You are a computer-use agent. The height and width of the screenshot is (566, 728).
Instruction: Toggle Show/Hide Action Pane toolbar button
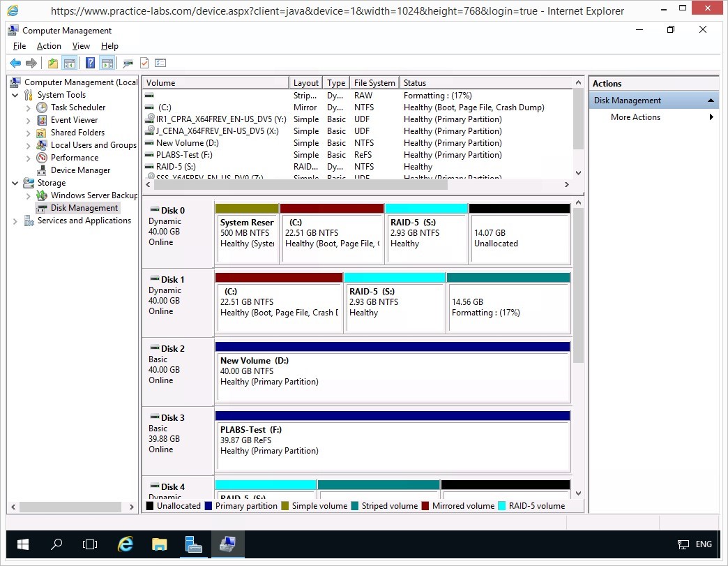pos(107,64)
